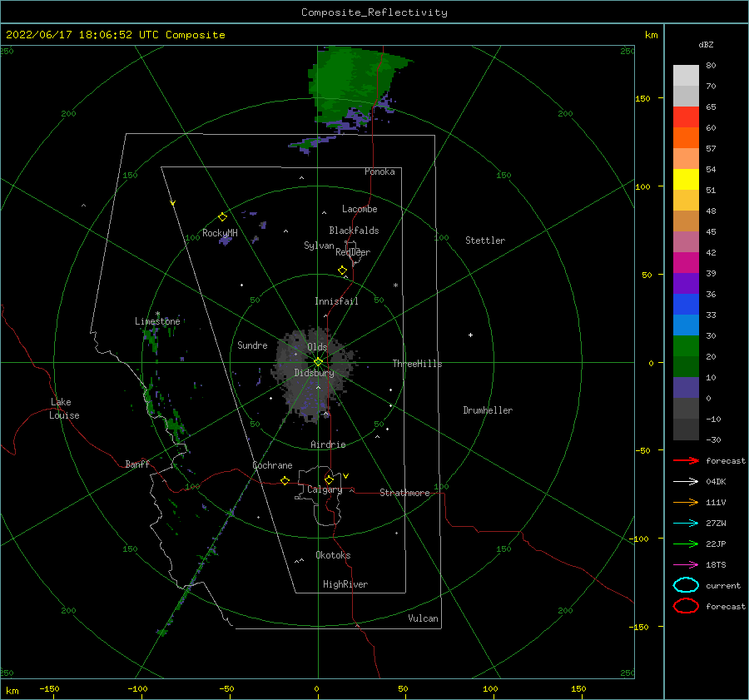
Task: Click the Olds city label
Action: coord(317,347)
